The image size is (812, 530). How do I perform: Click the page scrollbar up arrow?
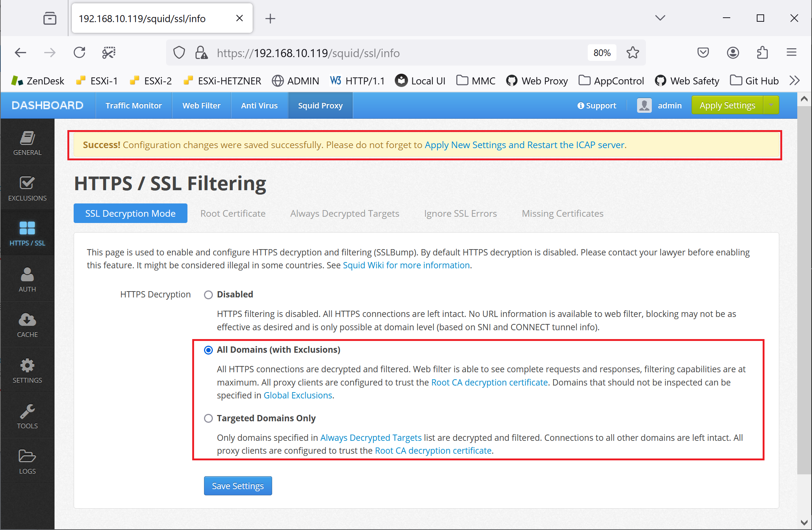[804, 99]
